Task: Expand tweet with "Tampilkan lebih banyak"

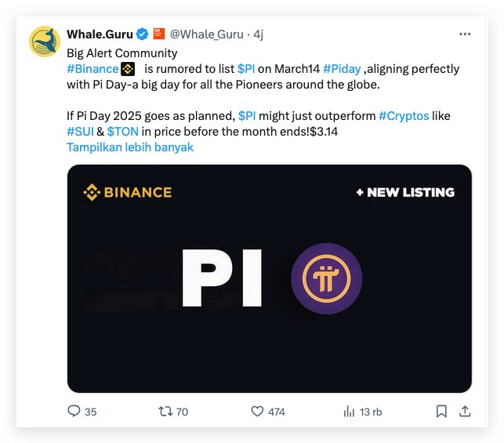Action: [x=130, y=147]
